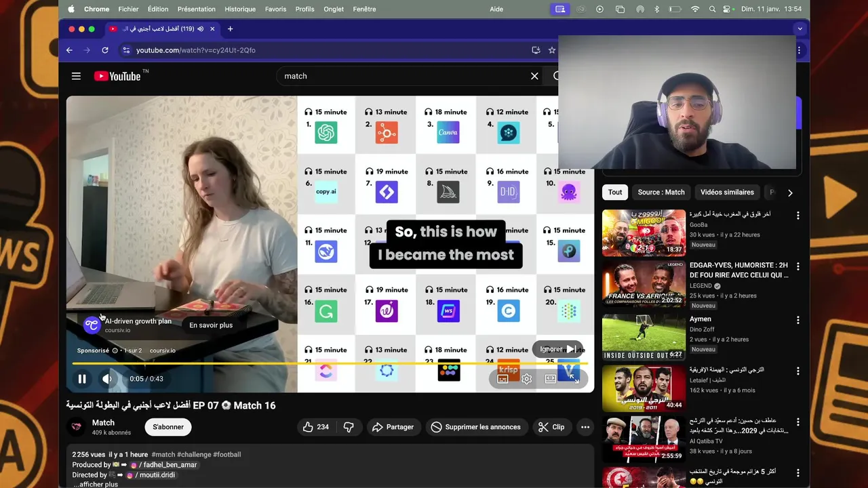Image resolution: width=868 pixels, height=488 pixels.
Task: Open the Historique menu
Action: click(x=240, y=9)
